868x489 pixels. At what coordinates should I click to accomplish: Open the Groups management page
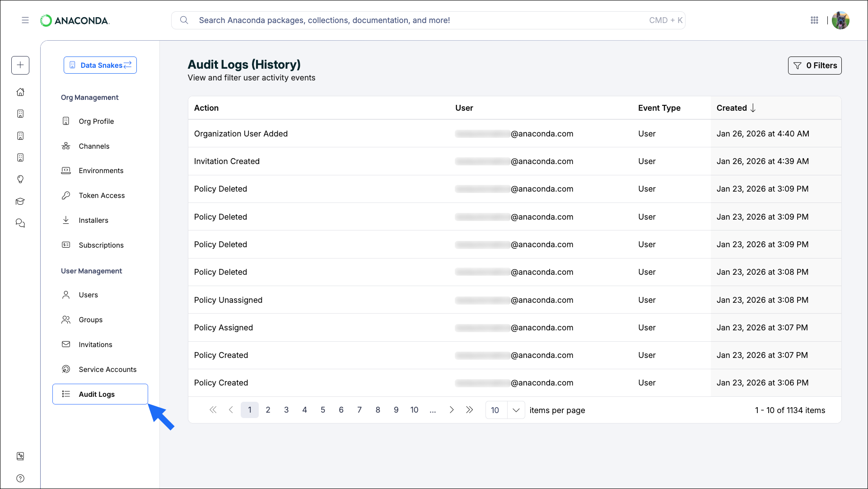90,320
